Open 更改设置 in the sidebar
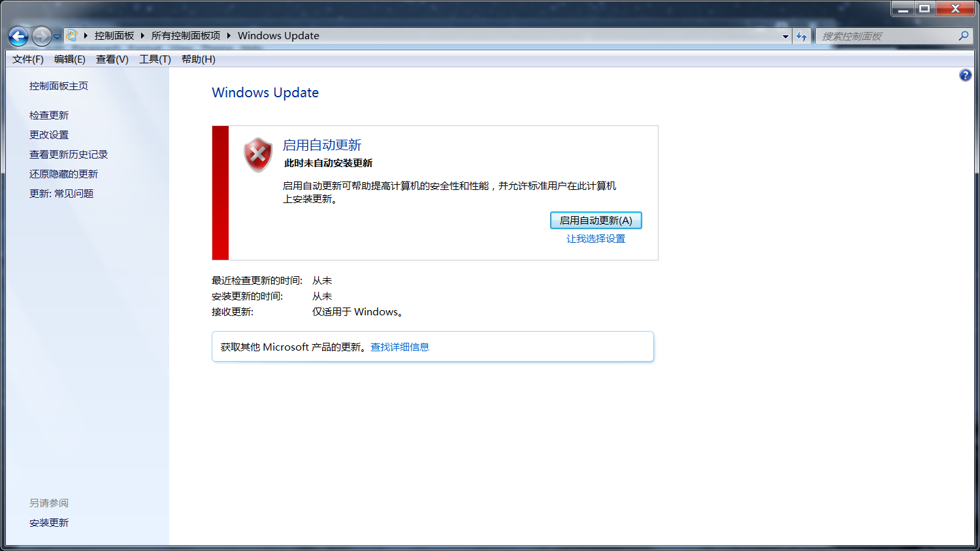Image resolution: width=980 pixels, height=551 pixels. tap(49, 135)
